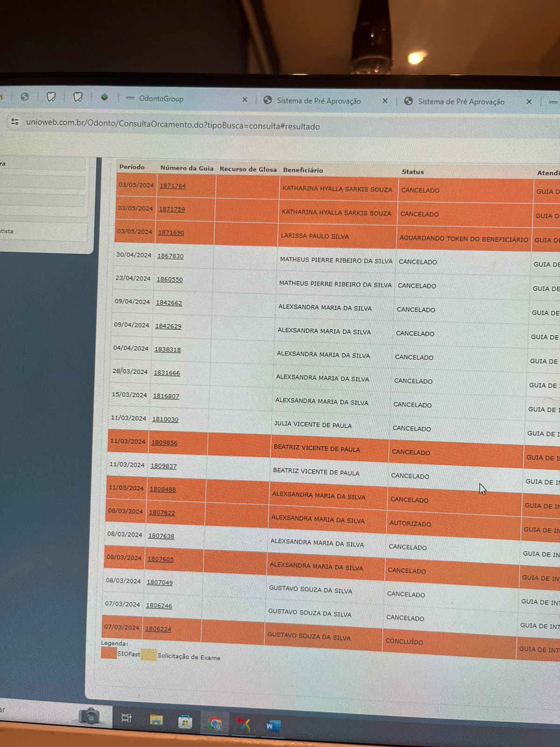Open Google Chrome from the taskbar
The height and width of the screenshot is (747, 560).
(215, 724)
